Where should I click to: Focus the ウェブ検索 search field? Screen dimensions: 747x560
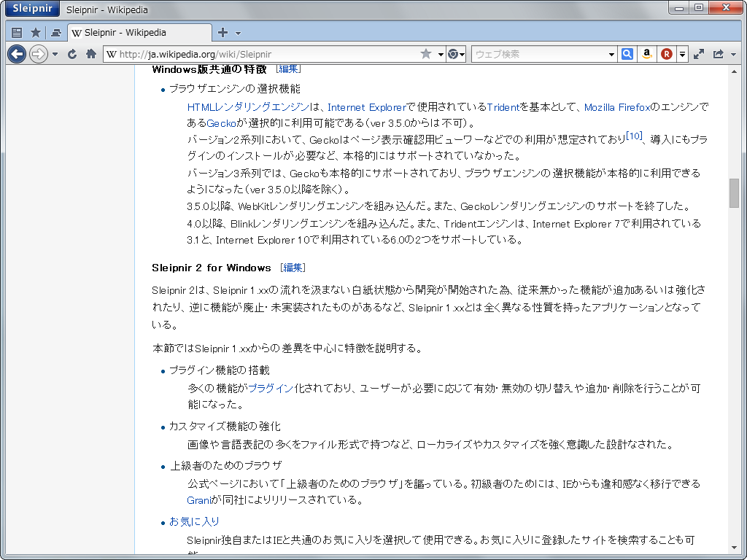[541, 54]
